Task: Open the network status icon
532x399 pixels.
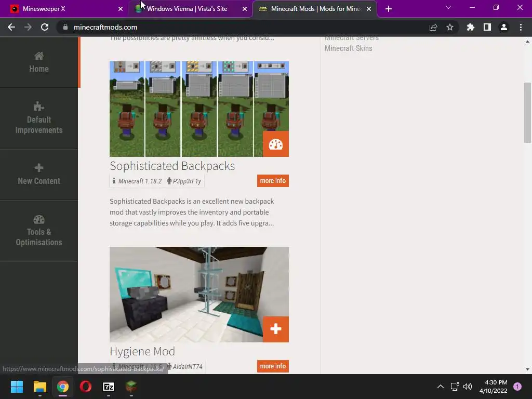Action: coord(455,387)
